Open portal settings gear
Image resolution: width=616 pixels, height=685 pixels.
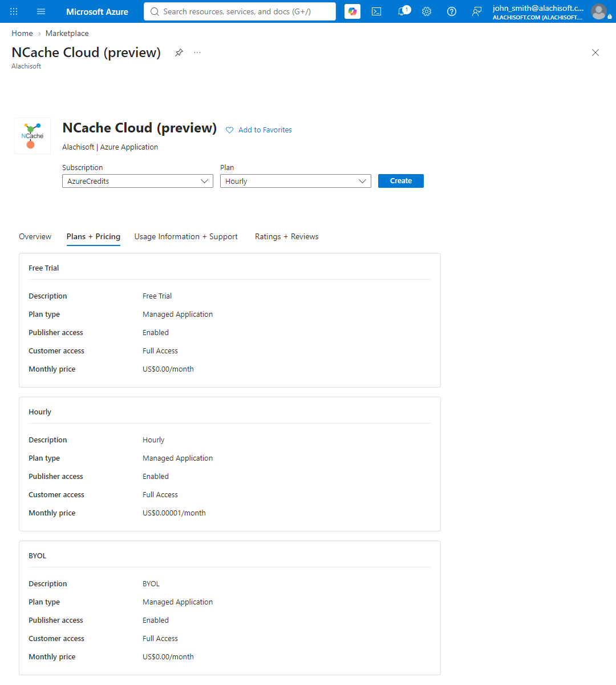click(427, 11)
